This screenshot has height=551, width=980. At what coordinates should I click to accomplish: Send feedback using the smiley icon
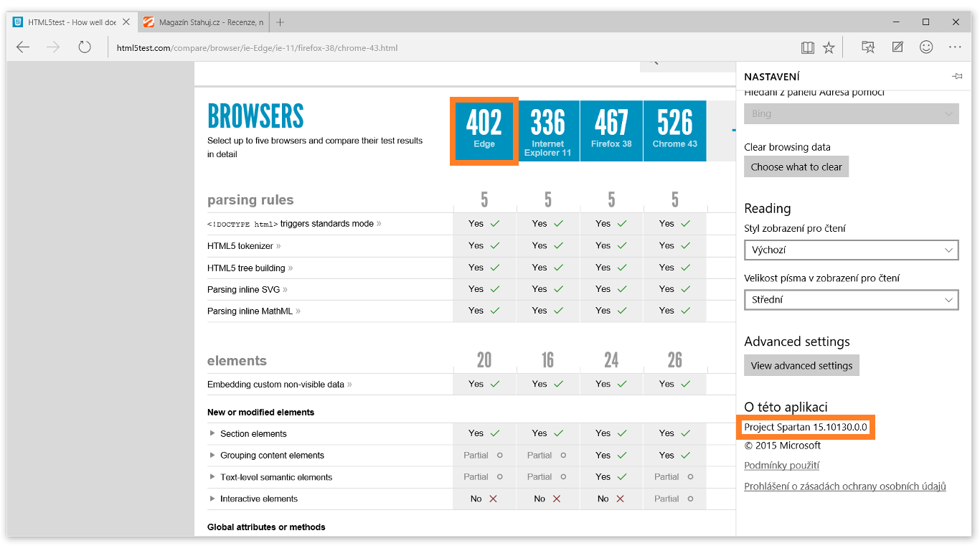coord(926,47)
